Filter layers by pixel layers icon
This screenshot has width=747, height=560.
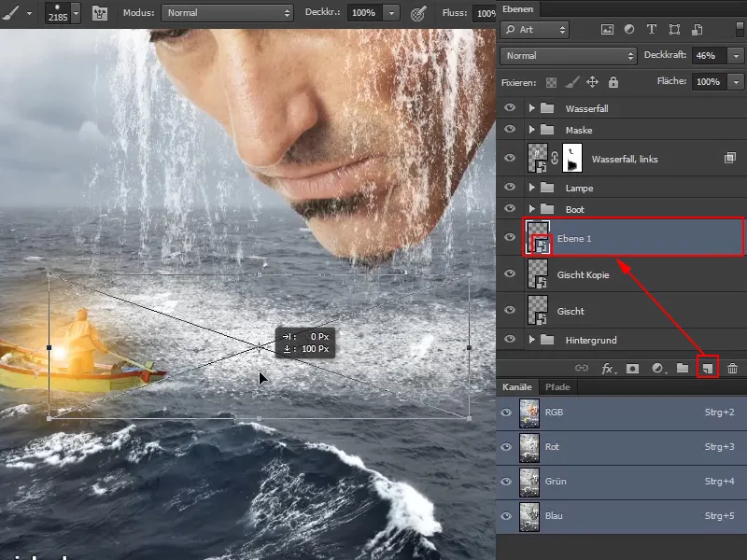click(x=607, y=30)
